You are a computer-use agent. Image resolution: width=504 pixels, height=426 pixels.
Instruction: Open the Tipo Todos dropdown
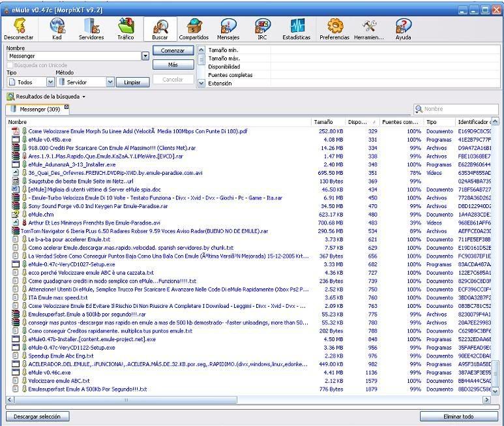[x=50, y=82]
